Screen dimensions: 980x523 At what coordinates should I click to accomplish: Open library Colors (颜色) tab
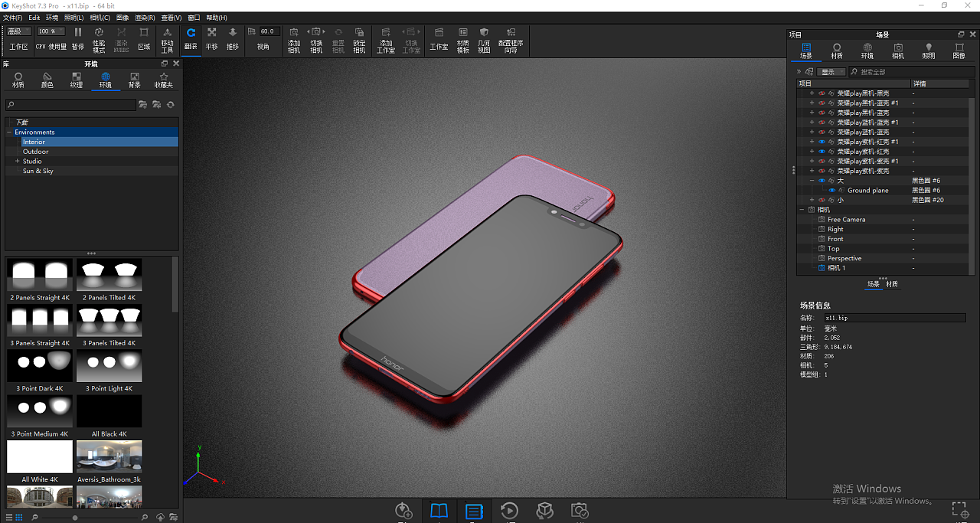click(x=47, y=80)
